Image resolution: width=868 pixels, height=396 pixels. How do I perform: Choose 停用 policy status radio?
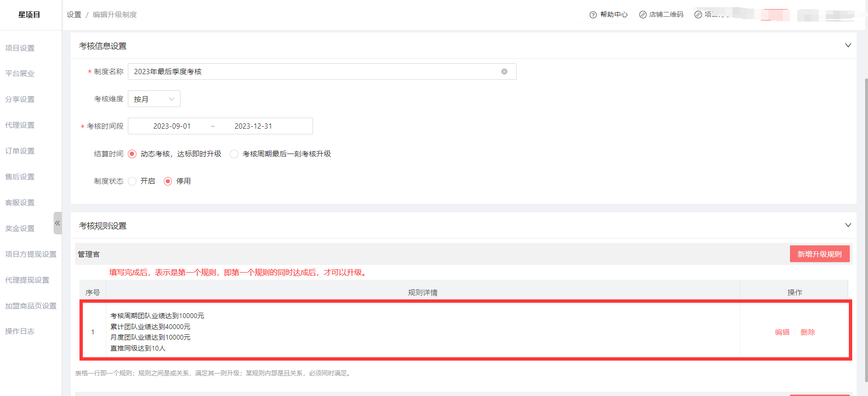click(168, 181)
